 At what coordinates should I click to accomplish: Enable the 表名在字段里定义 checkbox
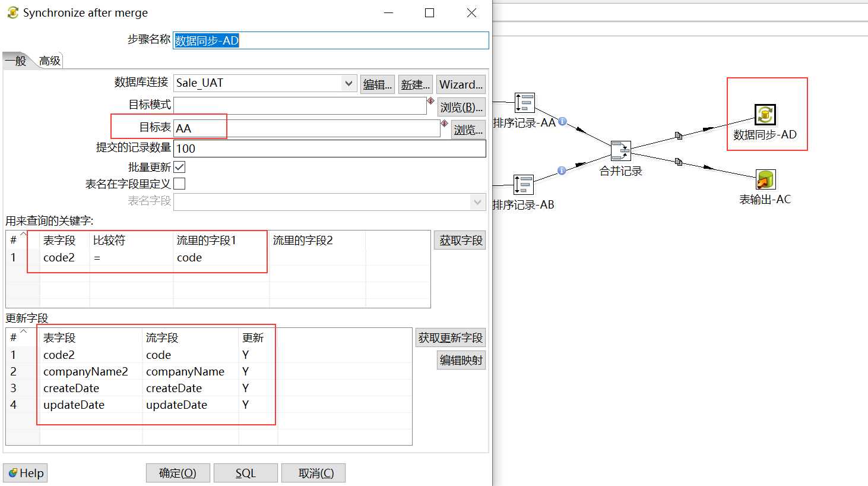pos(179,184)
